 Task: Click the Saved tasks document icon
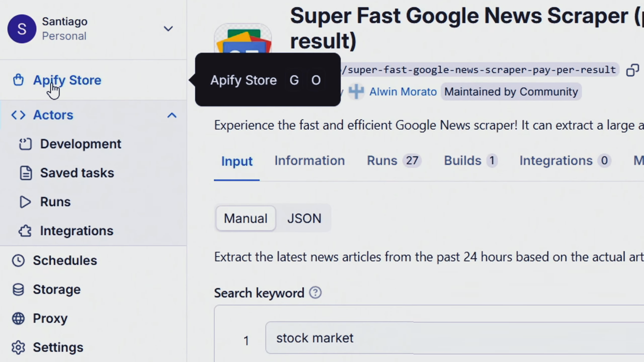pos(25,173)
